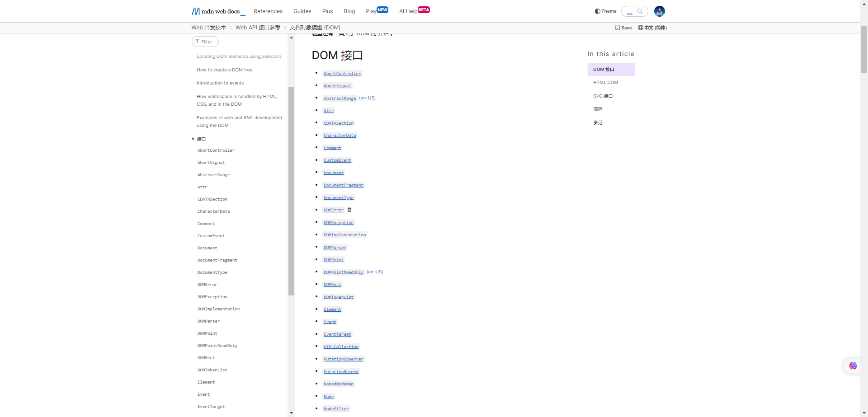Jump to the HTML DOM section

click(605, 83)
